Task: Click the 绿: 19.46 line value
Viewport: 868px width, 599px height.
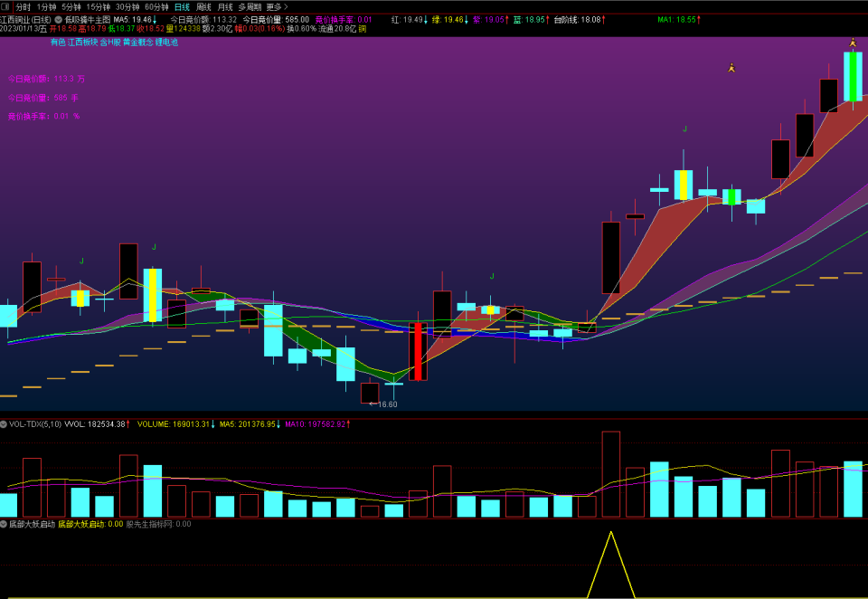Action: click(x=450, y=19)
